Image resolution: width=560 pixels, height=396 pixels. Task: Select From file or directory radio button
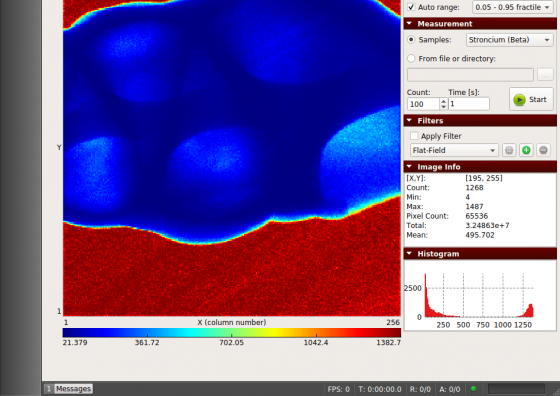411,58
